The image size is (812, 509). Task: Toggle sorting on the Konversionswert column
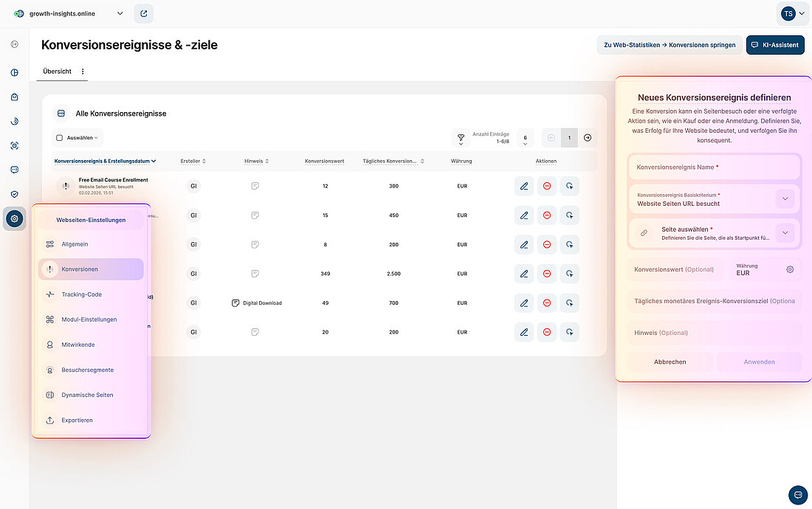[326, 161]
